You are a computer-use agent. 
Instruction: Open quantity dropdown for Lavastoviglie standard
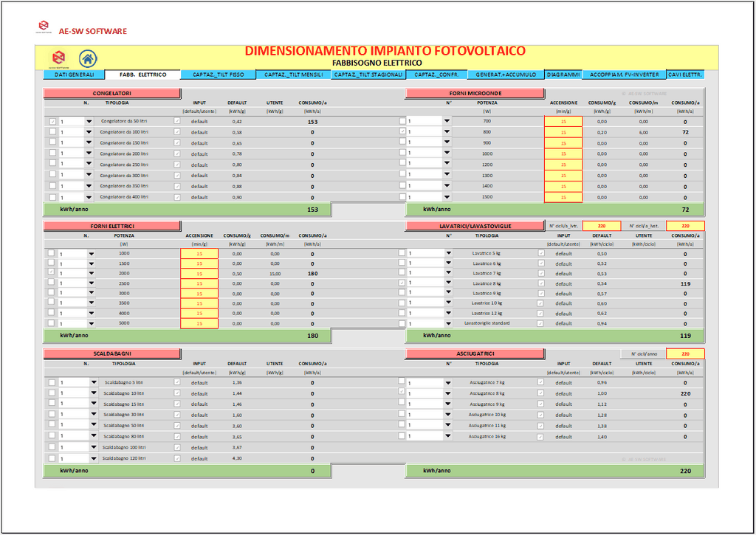(x=447, y=323)
